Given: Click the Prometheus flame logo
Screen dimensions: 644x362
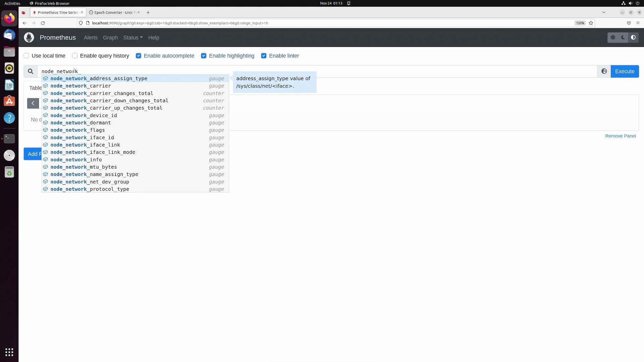Looking at the screenshot, I should (x=29, y=38).
